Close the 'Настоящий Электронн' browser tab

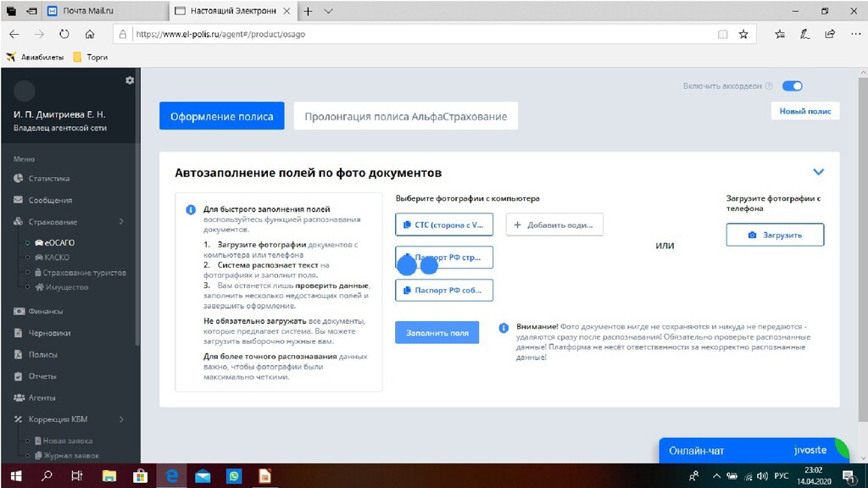[x=287, y=10]
